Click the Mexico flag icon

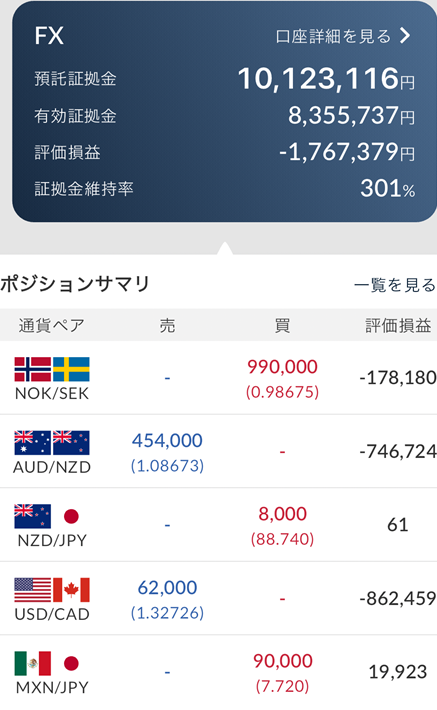coord(33,663)
